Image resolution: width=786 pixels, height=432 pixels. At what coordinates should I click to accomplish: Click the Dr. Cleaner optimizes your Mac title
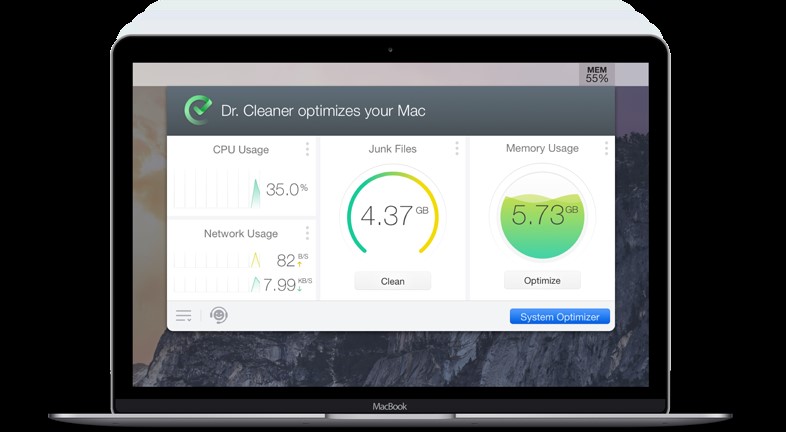pos(323,111)
